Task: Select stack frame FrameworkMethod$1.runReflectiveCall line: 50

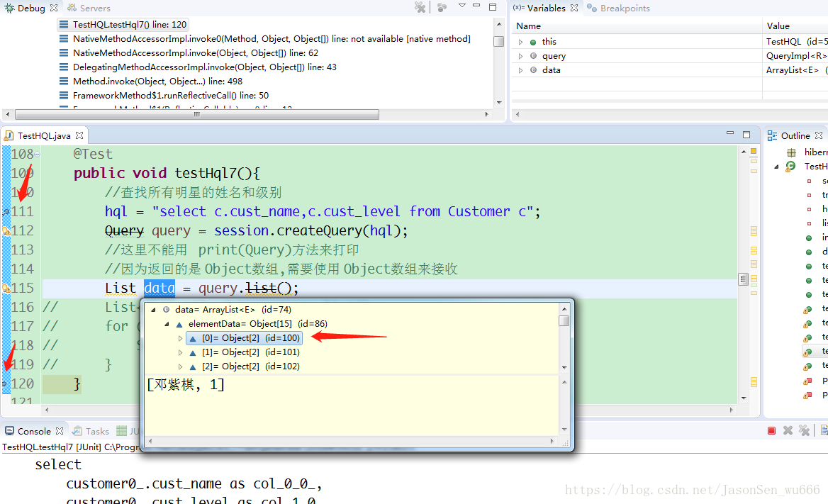Action: [x=164, y=96]
